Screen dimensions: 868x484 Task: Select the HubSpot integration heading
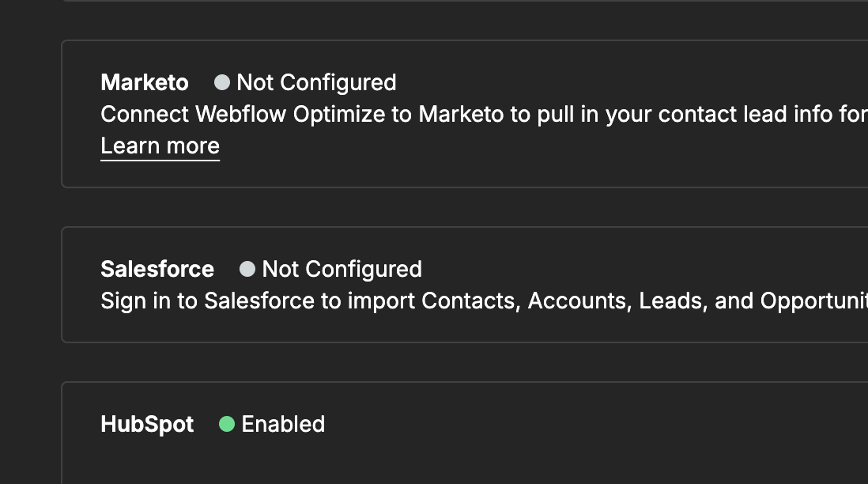coord(147,425)
